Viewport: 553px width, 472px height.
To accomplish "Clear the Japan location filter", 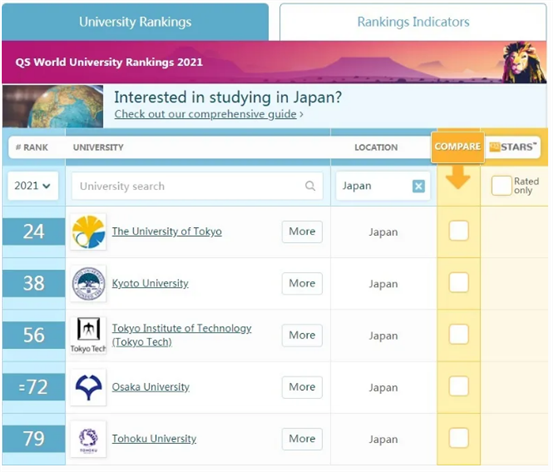I will point(419,186).
